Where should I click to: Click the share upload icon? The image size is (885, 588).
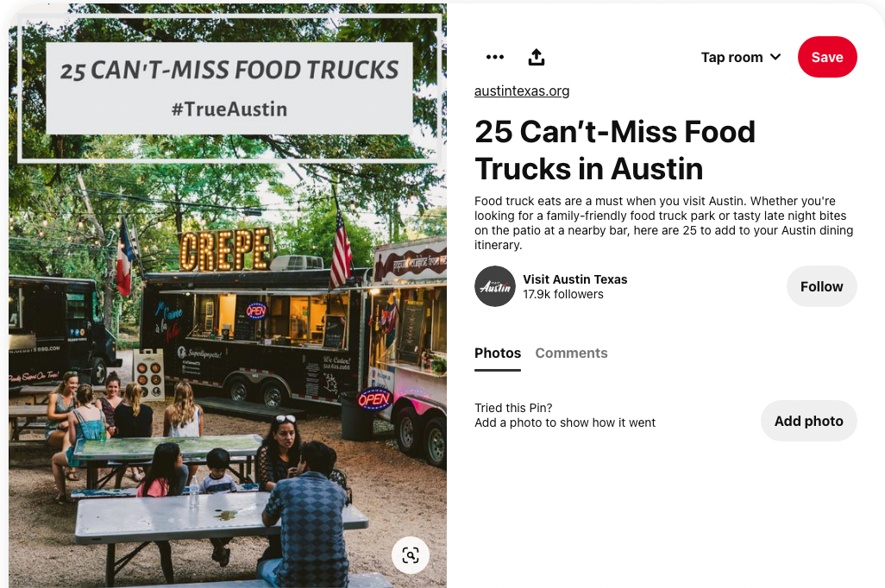pos(537,57)
